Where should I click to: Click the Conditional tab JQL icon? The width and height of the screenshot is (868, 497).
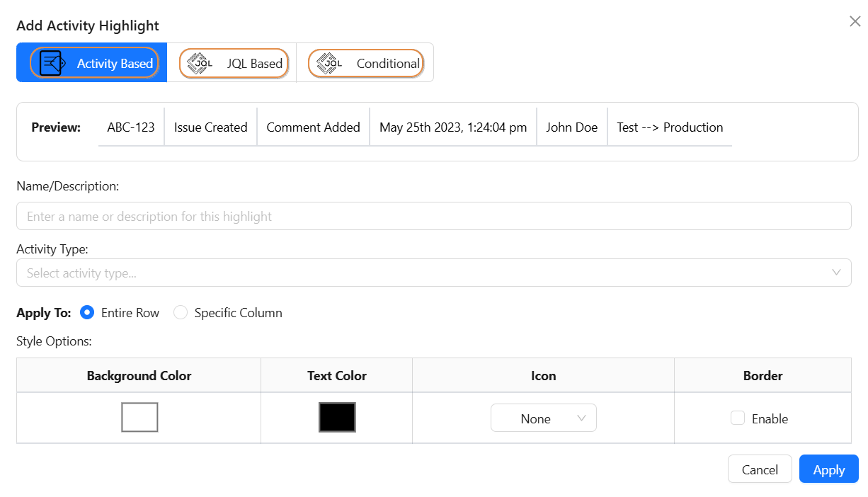329,63
